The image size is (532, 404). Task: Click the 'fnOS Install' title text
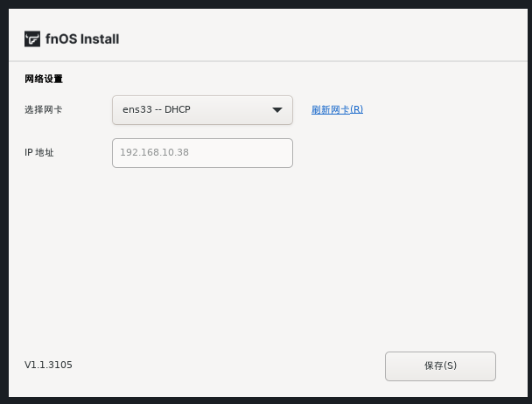coord(82,39)
